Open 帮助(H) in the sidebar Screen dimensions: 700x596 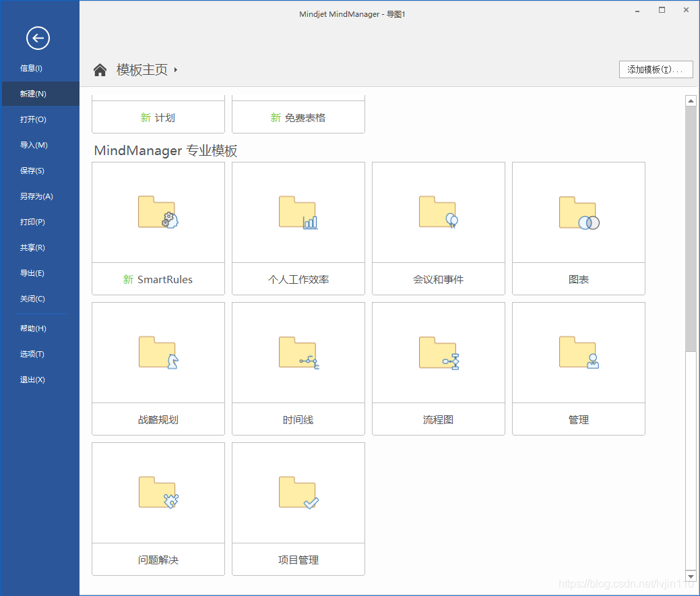40,328
